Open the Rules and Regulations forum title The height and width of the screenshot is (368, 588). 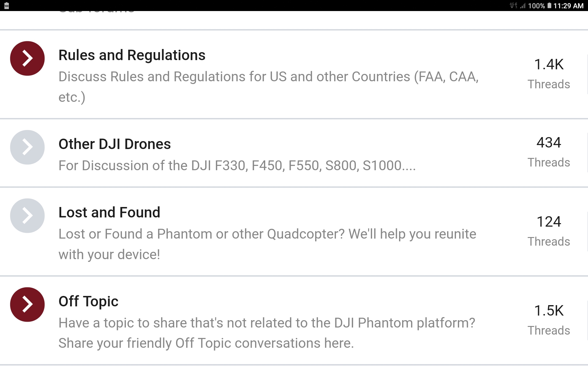click(132, 55)
